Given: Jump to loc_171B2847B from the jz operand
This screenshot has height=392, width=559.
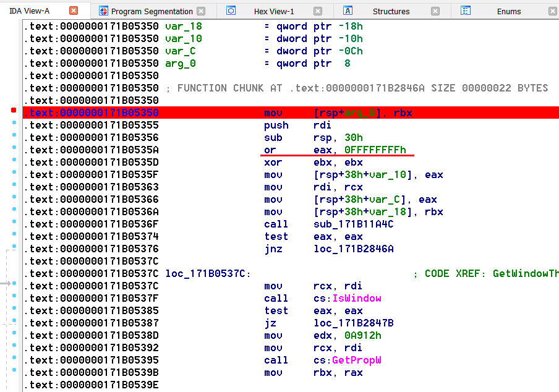Looking at the screenshot, I should 354,323.
